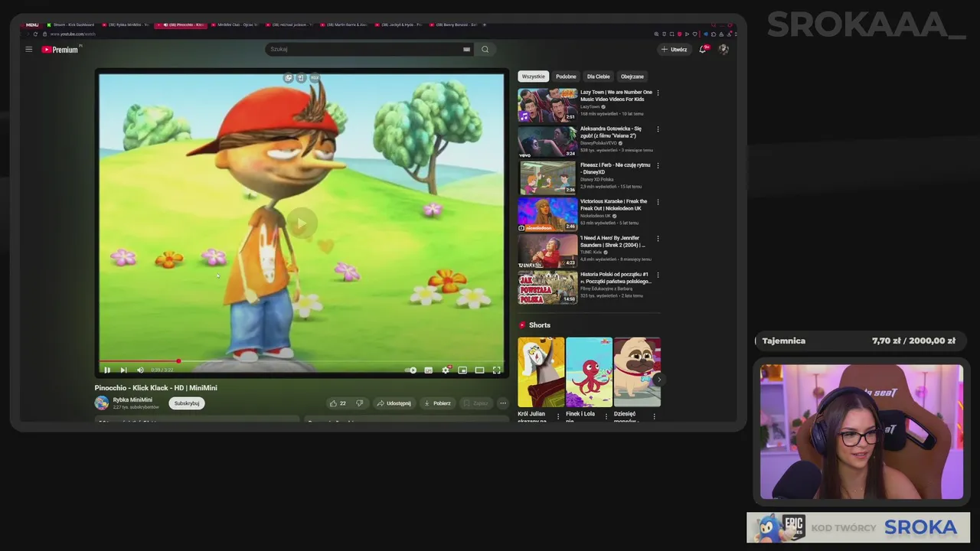Subscribe with the Subskrybuj button

pyautogui.click(x=187, y=403)
